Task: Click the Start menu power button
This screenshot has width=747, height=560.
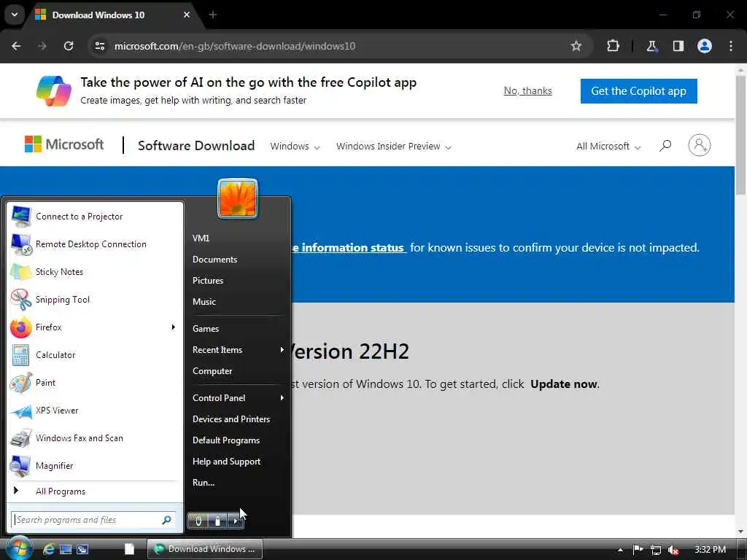Action: (x=198, y=521)
